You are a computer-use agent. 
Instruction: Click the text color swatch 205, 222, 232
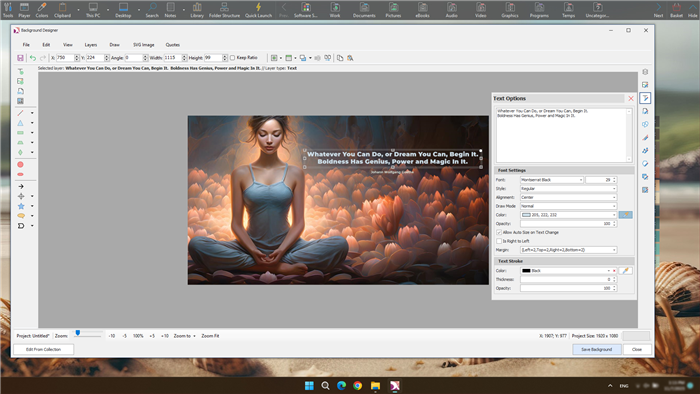coord(526,215)
